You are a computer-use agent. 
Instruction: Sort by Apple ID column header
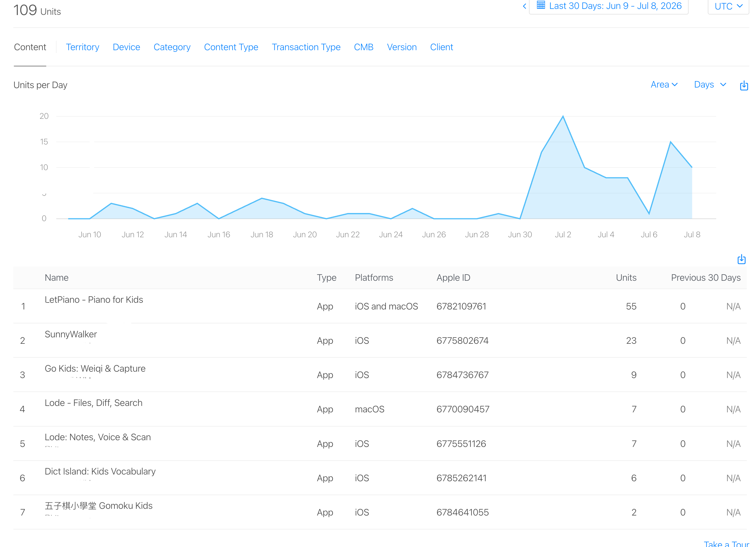(x=453, y=277)
